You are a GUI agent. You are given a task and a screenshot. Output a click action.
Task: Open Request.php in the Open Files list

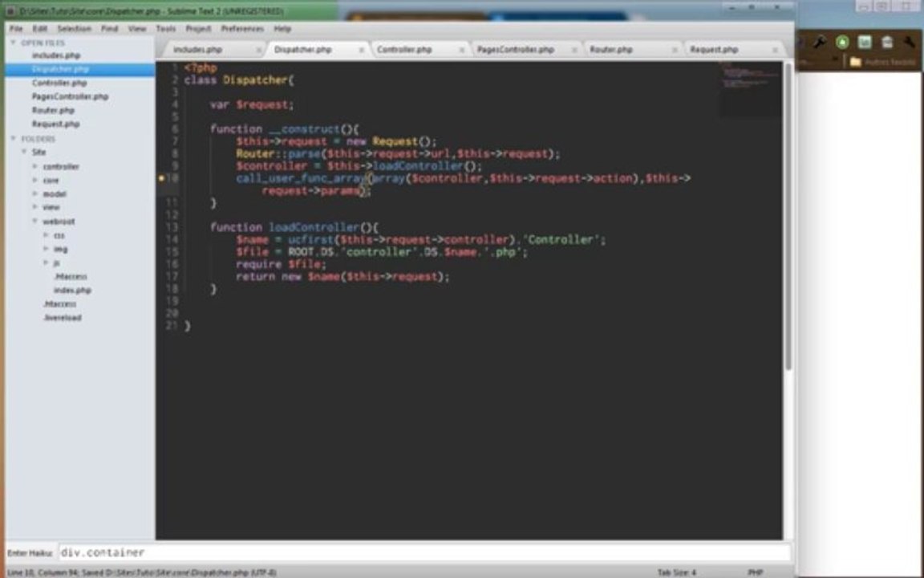[x=56, y=124]
